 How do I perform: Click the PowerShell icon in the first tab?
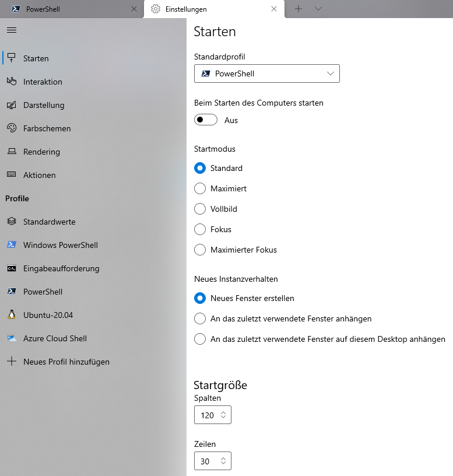[16, 9]
